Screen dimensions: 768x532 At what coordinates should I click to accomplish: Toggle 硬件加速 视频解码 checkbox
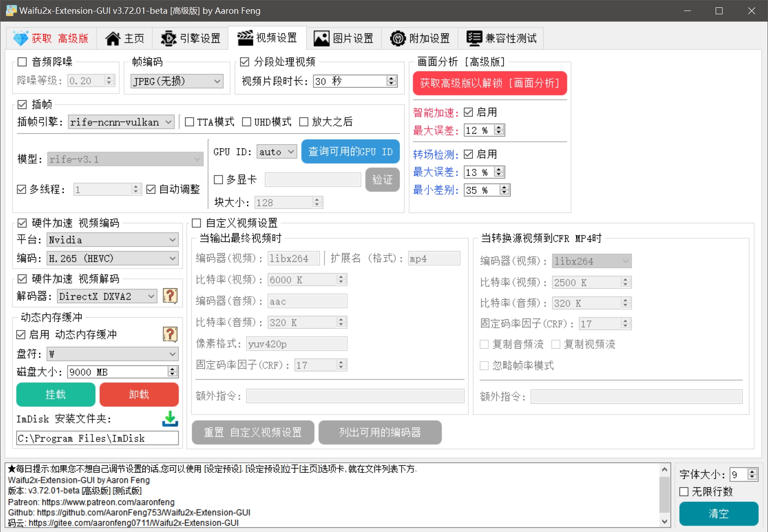[x=22, y=279]
